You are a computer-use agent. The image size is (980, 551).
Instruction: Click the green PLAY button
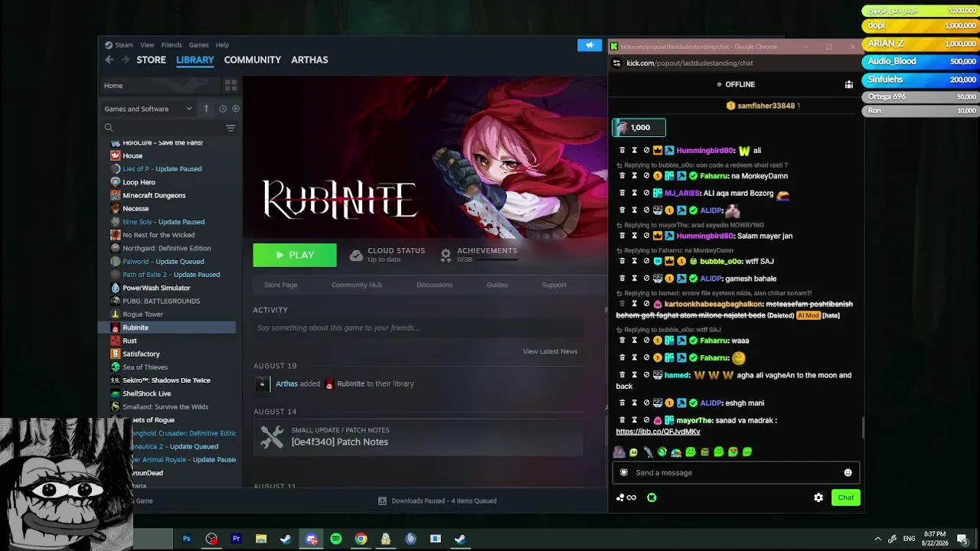(295, 255)
